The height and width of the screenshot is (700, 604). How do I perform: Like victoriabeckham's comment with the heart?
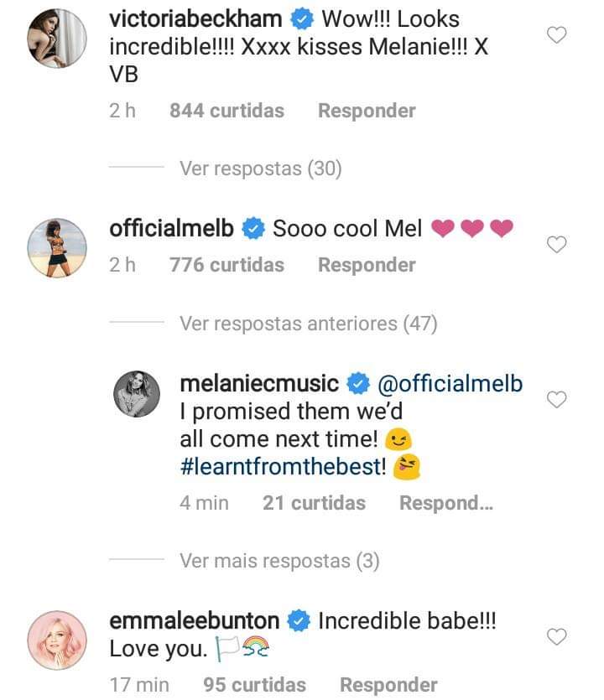click(557, 35)
